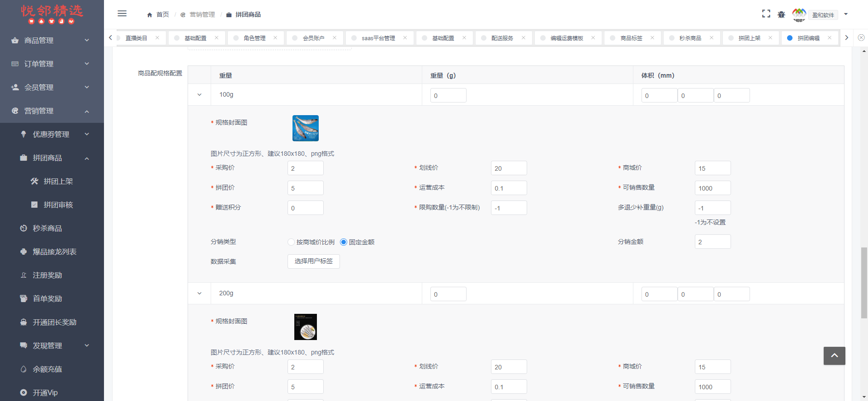Click the 订单管理 sidebar icon
Image resolution: width=868 pixels, height=401 pixels.
tap(15, 64)
